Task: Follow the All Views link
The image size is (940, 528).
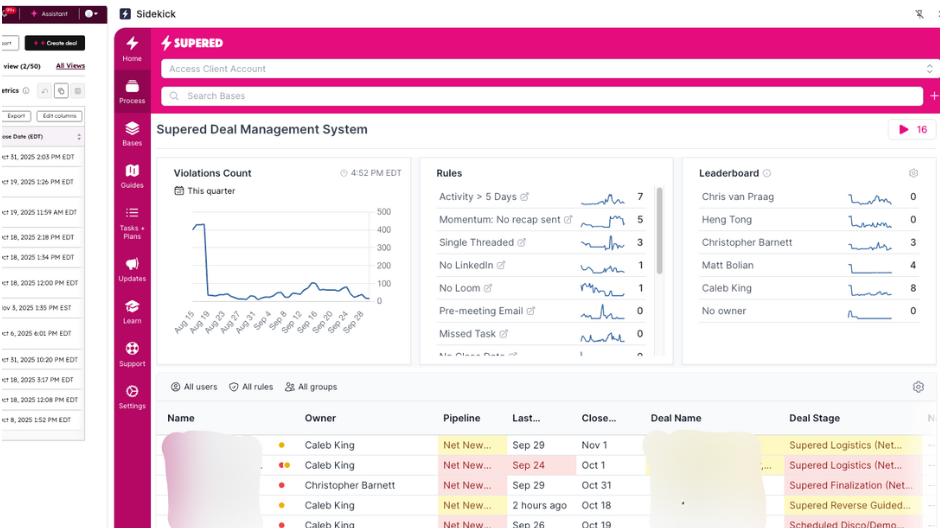Action: tap(70, 66)
